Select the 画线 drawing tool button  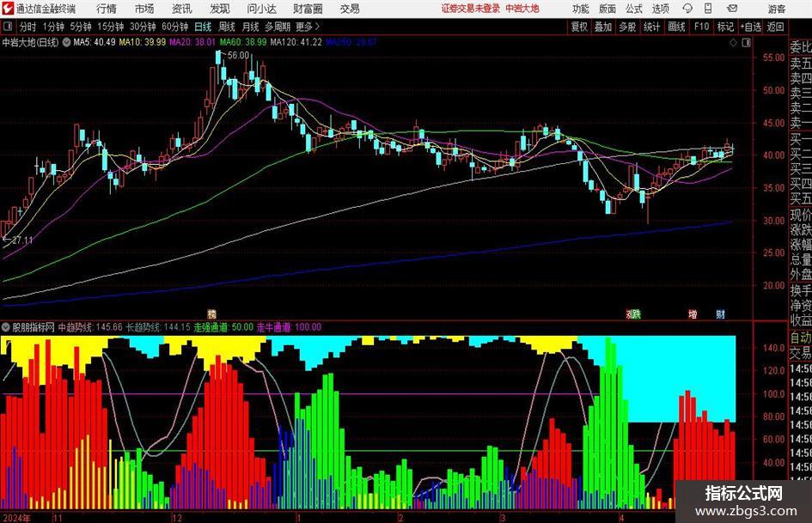[x=676, y=27]
